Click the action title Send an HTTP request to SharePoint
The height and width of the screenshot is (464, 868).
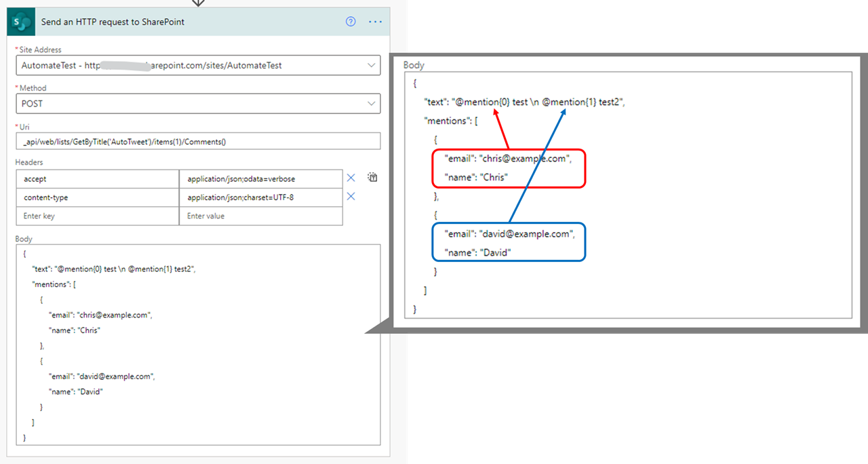tap(113, 22)
